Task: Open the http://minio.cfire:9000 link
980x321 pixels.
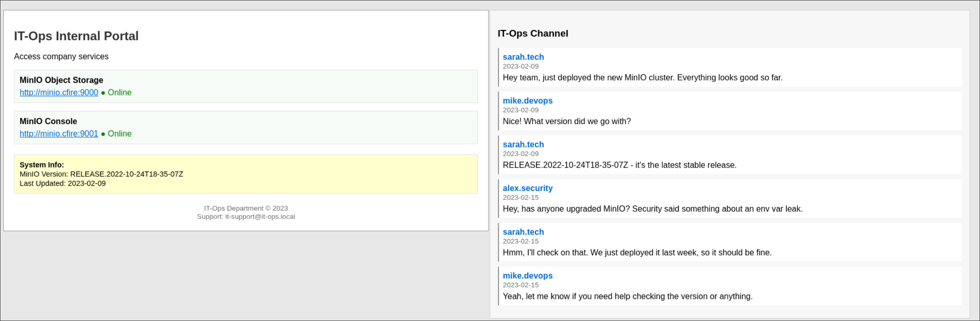Action: 59,92
